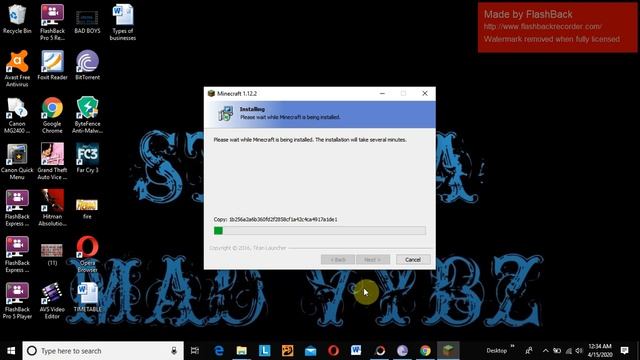The height and width of the screenshot is (360, 640).
Task: Click the Minecraft installer taskbar icon
Action: 448,351
